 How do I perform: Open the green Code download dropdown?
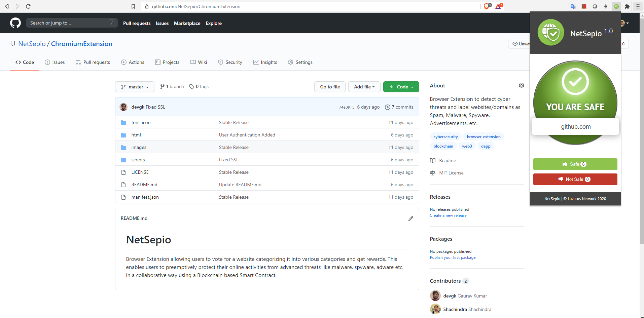click(x=401, y=87)
